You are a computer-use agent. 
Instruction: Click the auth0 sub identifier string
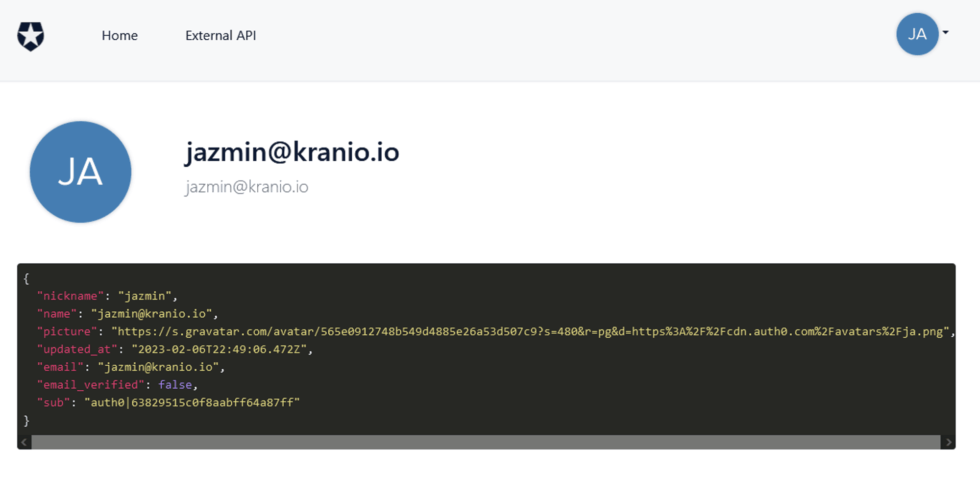tap(192, 403)
